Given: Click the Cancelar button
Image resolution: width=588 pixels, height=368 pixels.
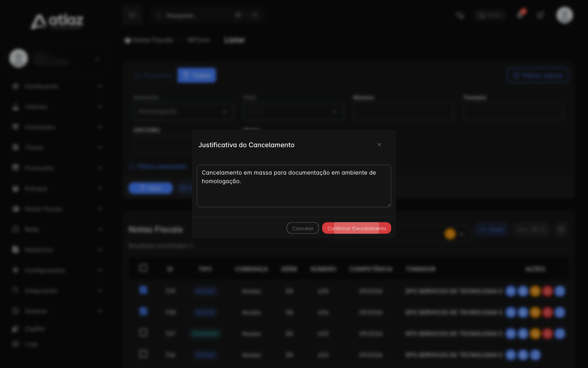Looking at the screenshot, I should click(303, 228).
